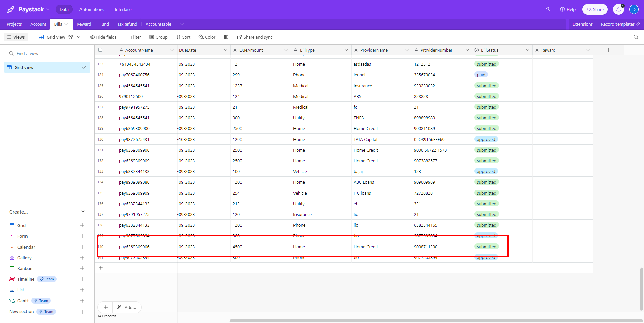Click the row height icon
This screenshot has width=644, height=323.
click(x=226, y=37)
